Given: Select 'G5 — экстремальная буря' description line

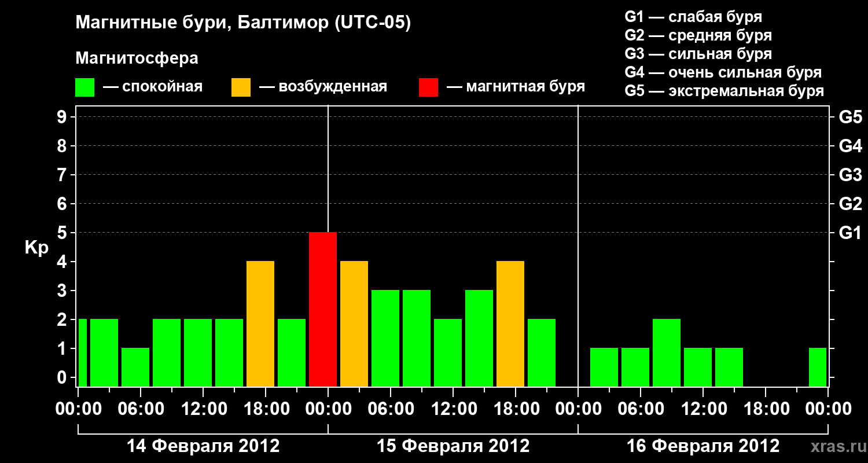Looking at the screenshot, I should (x=724, y=91).
